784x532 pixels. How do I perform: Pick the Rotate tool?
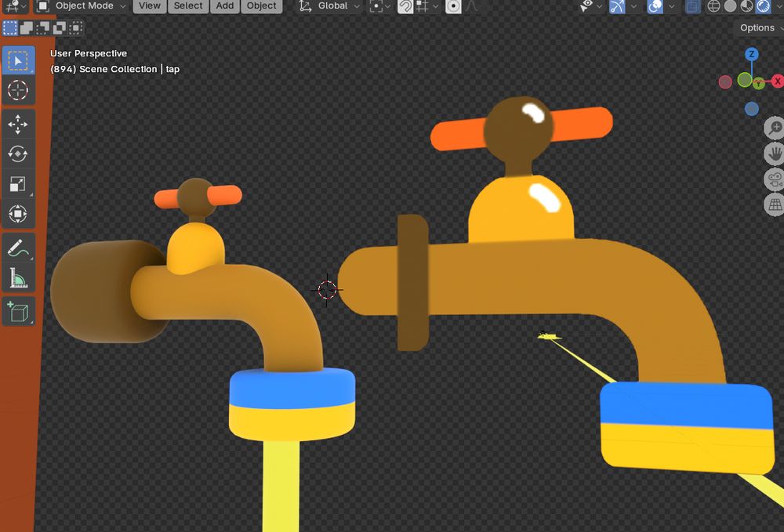coord(18,154)
